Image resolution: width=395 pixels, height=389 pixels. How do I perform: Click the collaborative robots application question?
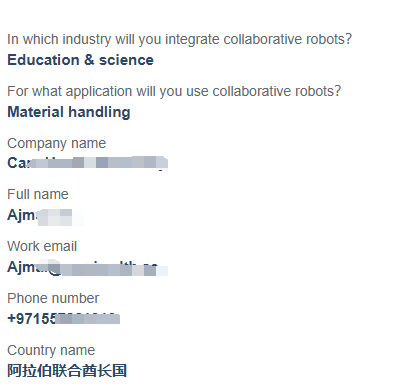(174, 92)
